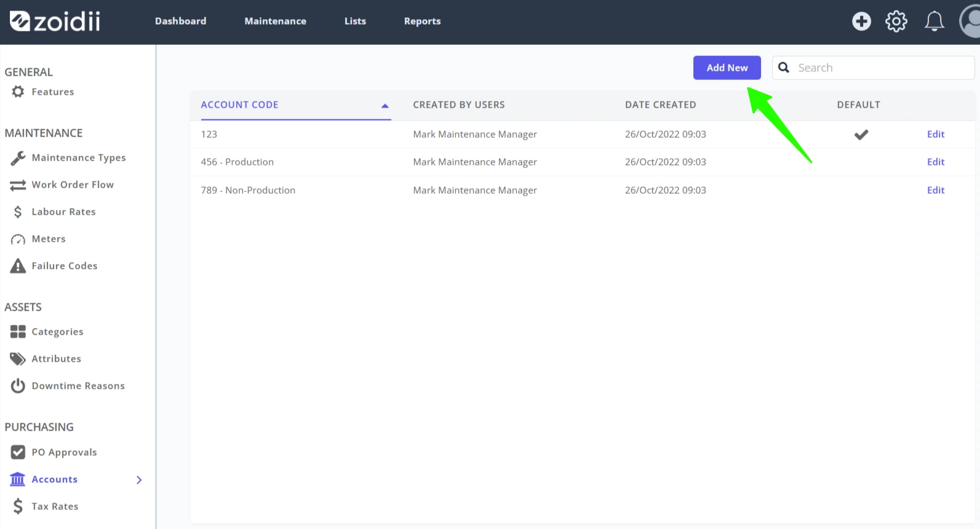Open the Reports top menu
980x529 pixels.
point(422,21)
